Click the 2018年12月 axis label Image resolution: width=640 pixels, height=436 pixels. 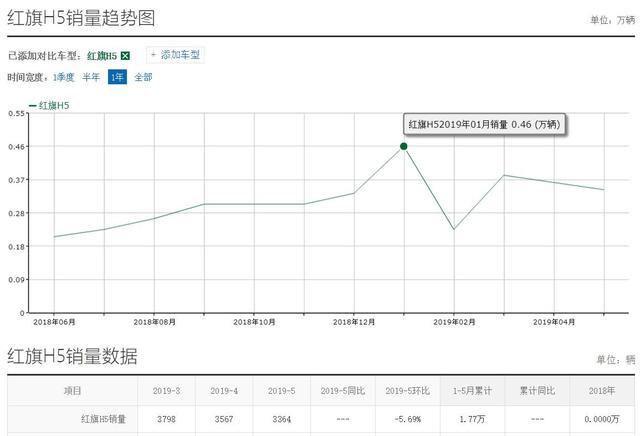pyautogui.click(x=354, y=322)
